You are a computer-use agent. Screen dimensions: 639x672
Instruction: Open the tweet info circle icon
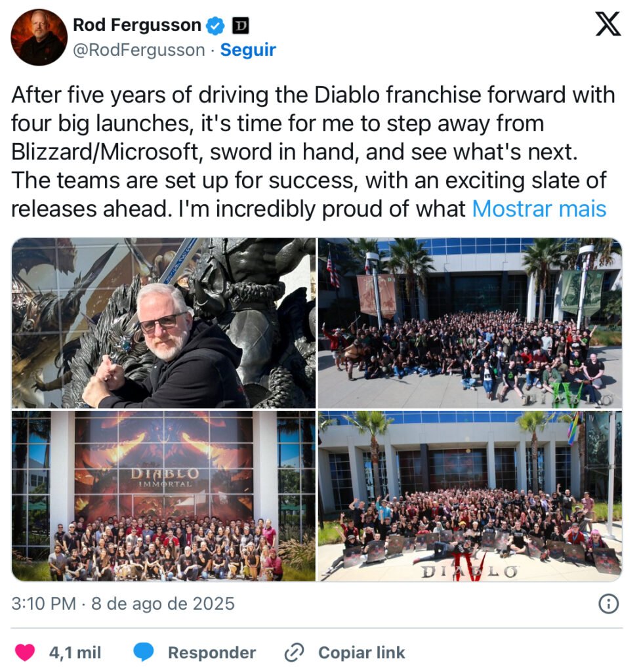pos(609,604)
